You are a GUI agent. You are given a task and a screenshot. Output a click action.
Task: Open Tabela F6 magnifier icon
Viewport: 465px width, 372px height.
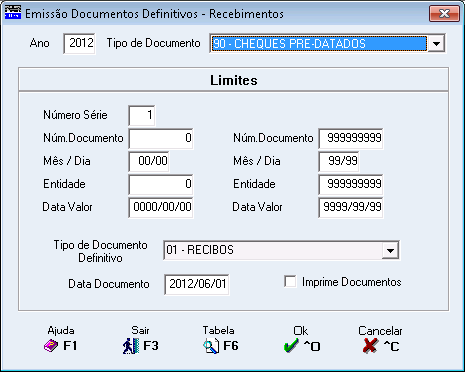(211, 346)
